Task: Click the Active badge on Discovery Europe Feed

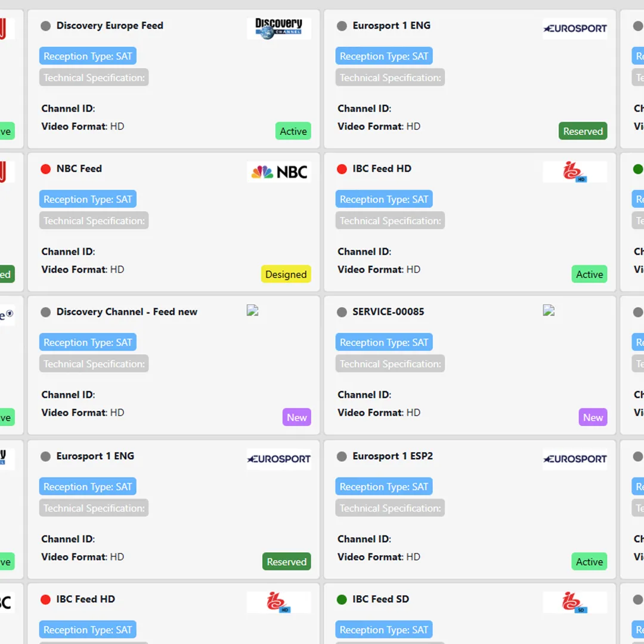Action: pyautogui.click(x=293, y=131)
